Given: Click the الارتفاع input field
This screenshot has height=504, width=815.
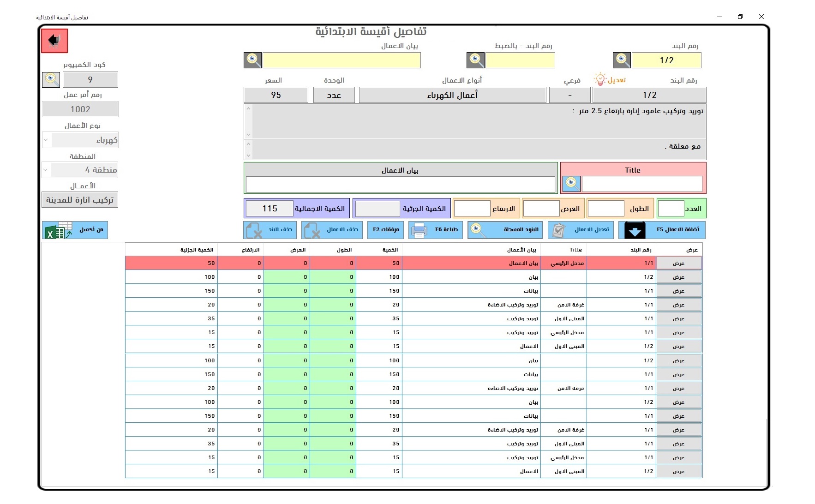Looking at the screenshot, I should [472, 209].
